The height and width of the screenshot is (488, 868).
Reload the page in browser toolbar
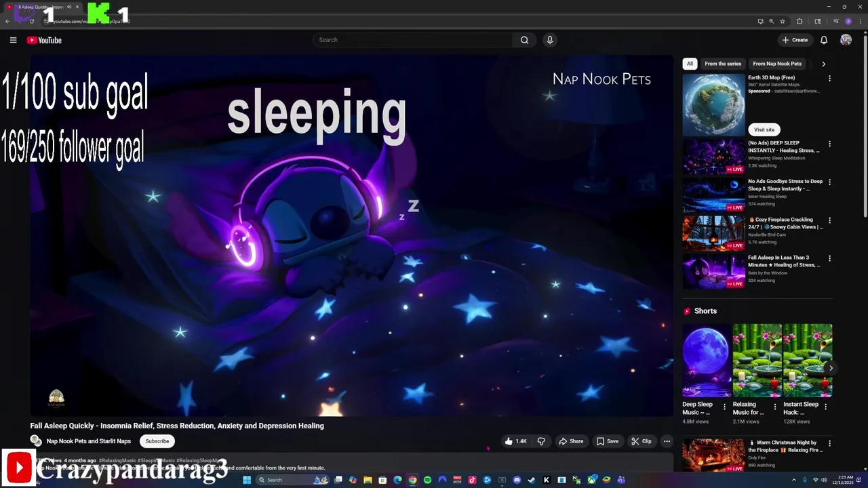31,21
